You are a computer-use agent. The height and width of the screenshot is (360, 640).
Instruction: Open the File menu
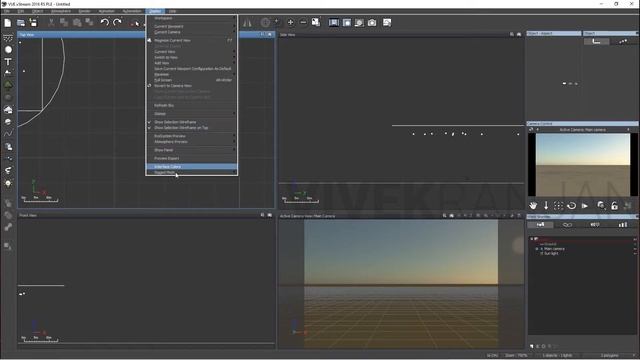pos(7,11)
